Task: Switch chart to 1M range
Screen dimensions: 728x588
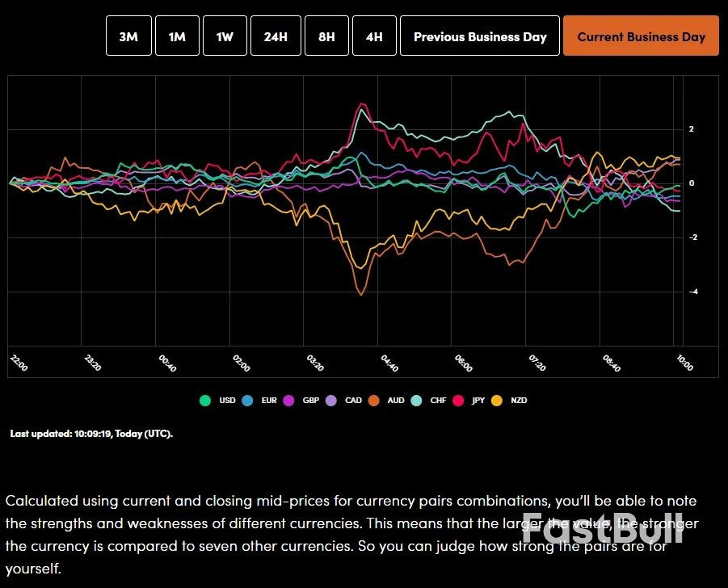Action: tap(177, 36)
